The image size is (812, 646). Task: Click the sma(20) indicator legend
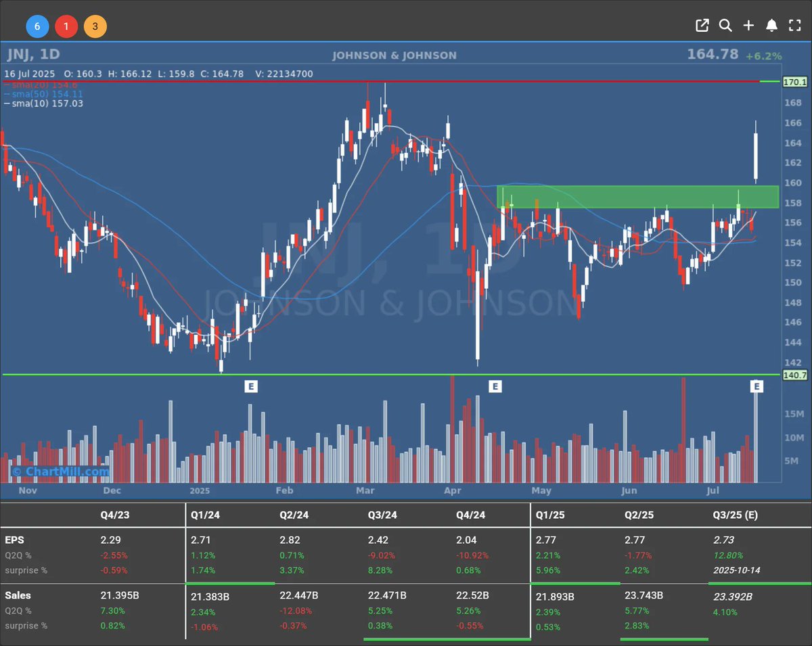click(41, 85)
